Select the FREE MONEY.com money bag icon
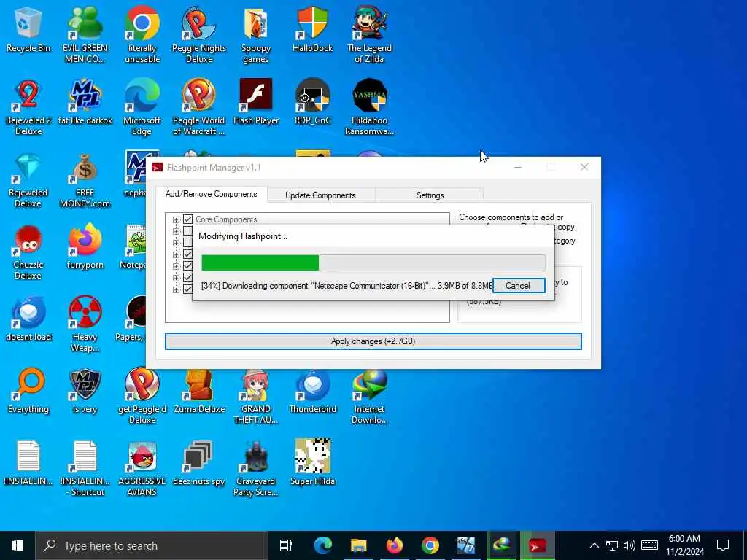 85,180
